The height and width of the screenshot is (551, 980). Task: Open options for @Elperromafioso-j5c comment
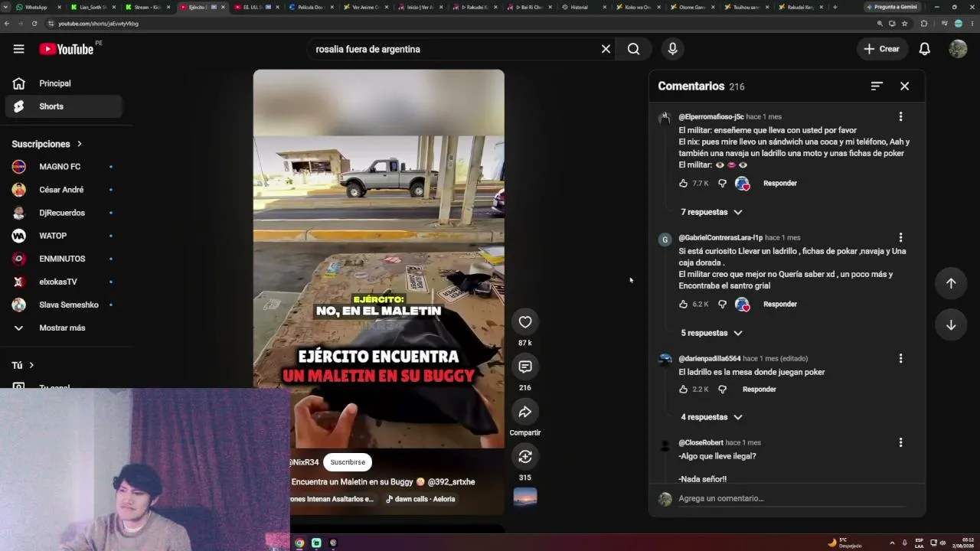point(900,116)
